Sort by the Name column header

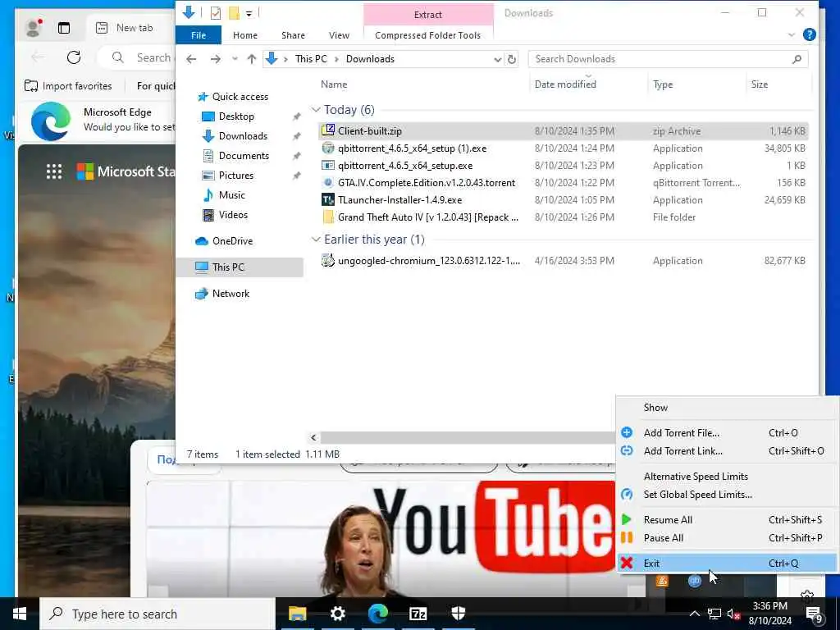pyautogui.click(x=334, y=84)
